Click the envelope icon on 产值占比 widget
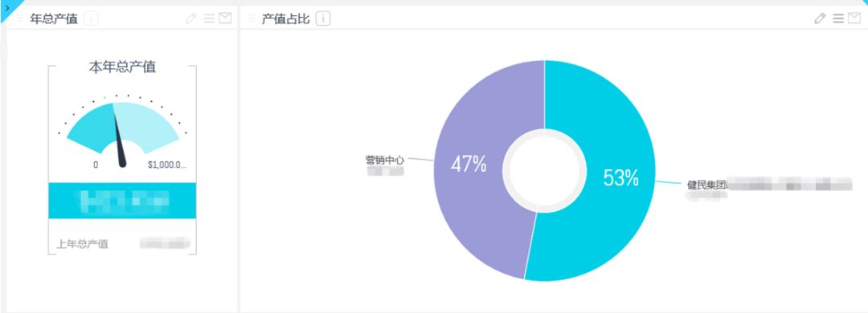Viewport: 868px width, 313px height. coord(854,18)
